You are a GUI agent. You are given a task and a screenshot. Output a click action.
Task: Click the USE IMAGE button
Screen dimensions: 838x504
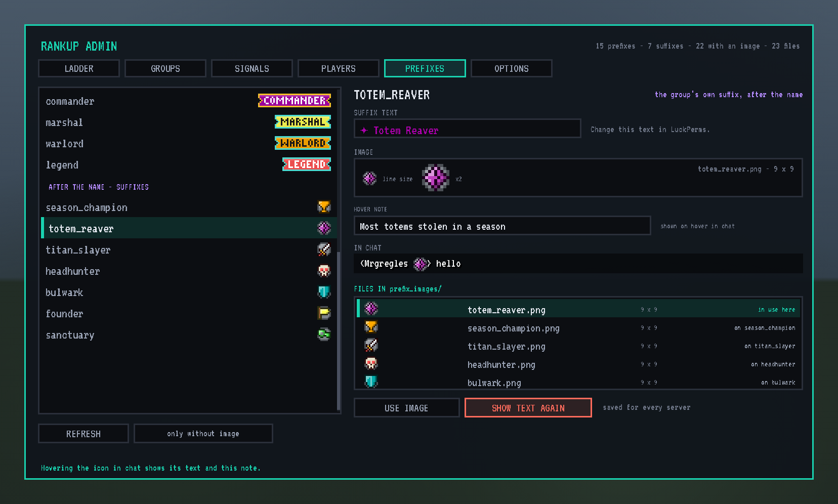(407, 408)
